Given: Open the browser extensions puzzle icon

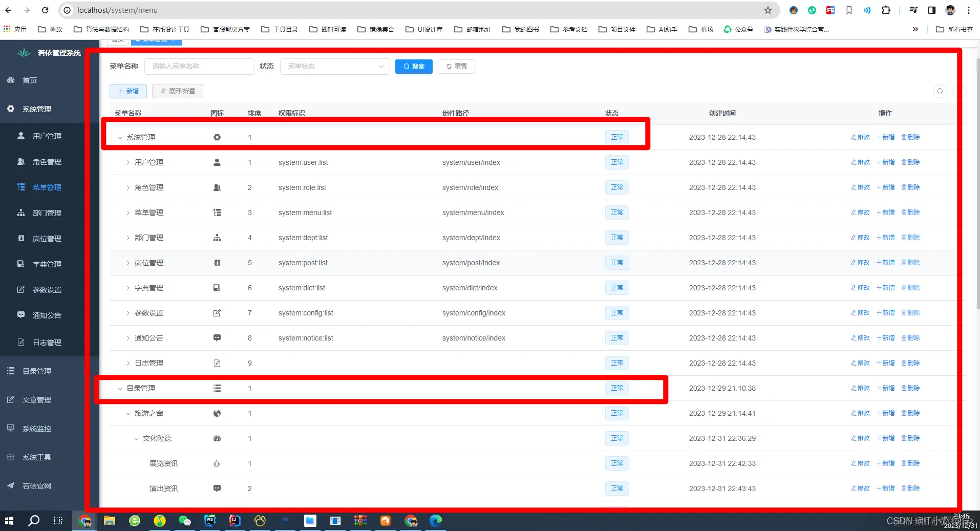Looking at the screenshot, I should [886, 10].
